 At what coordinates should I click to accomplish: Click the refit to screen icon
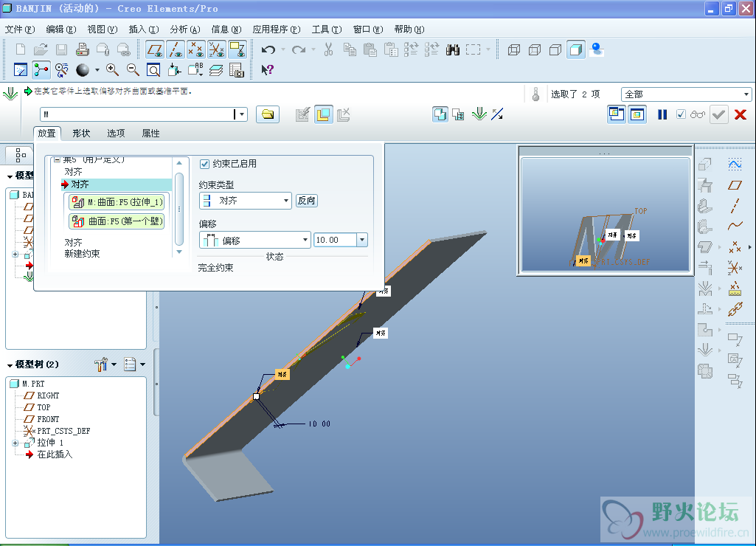[153, 70]
